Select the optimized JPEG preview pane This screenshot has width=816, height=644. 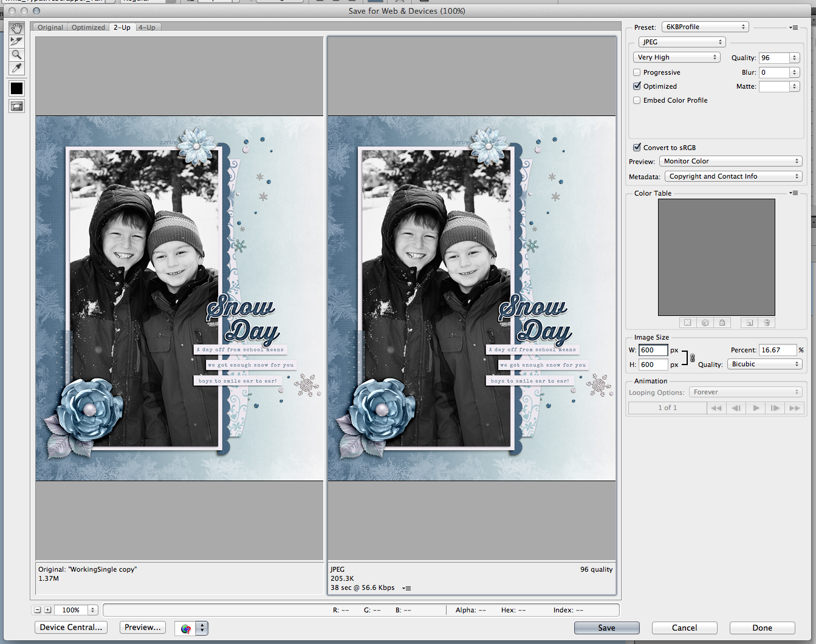471,298
